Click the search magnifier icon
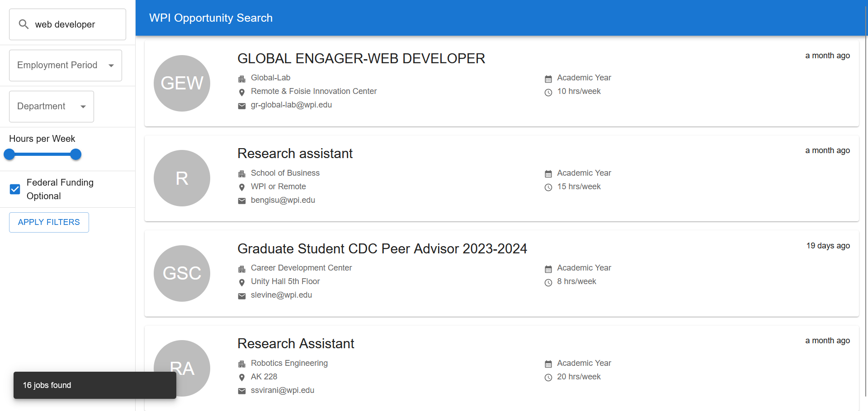The height and width of the screenshot is (411, 868). click(24, 24)
